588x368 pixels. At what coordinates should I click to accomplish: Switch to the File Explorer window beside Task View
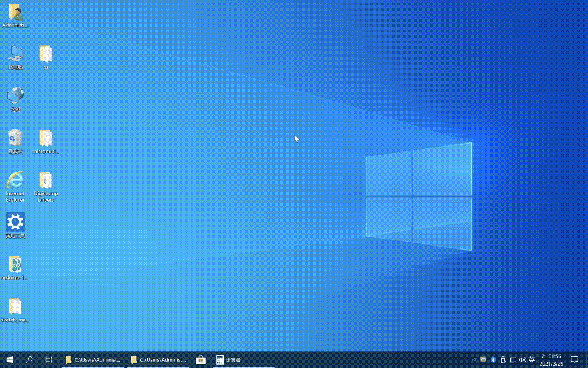point(92,360)
